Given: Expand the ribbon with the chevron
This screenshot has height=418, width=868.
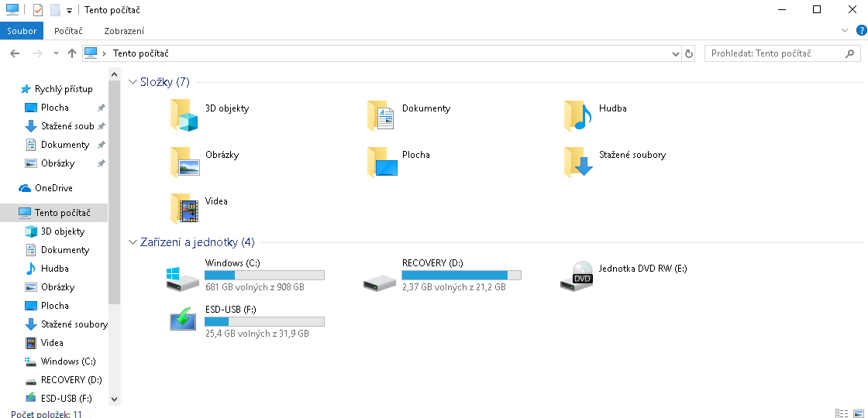Looking at the screenshot, I should tap(846, 30).
